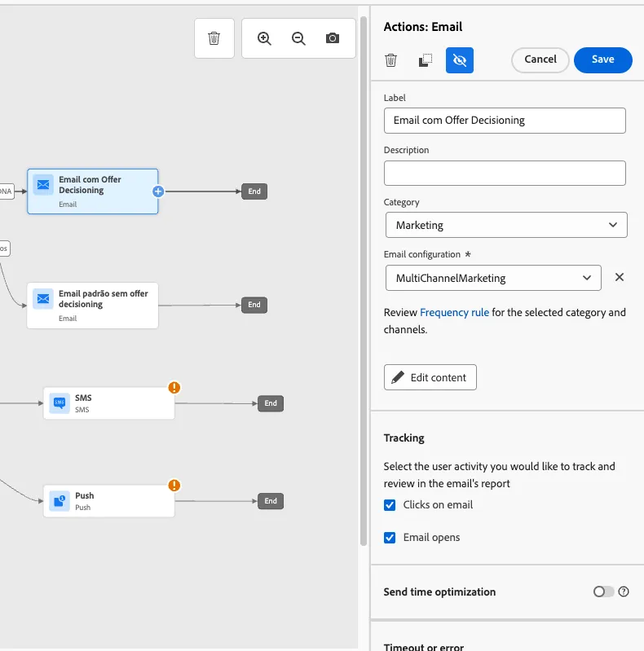Select the Email com Offer Decisioning node
644x651 pixels.
pyautogui.click(x=93, y=191)
